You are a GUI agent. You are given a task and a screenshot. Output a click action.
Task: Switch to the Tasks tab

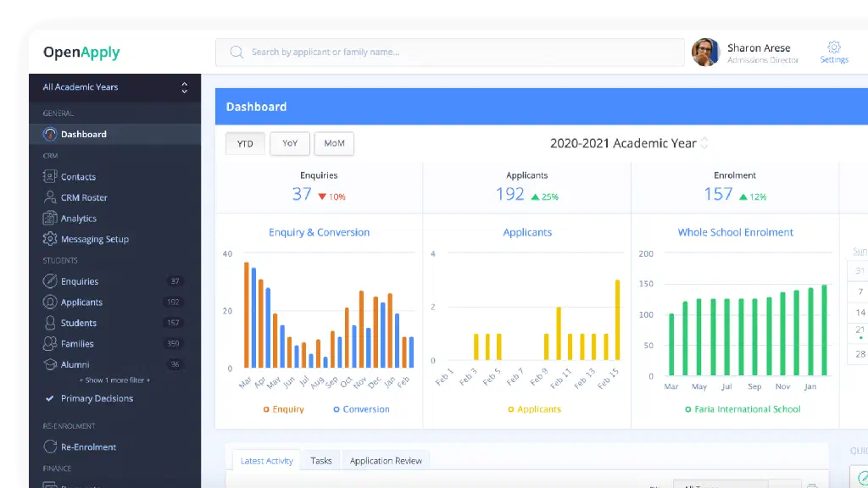[321, 460]
